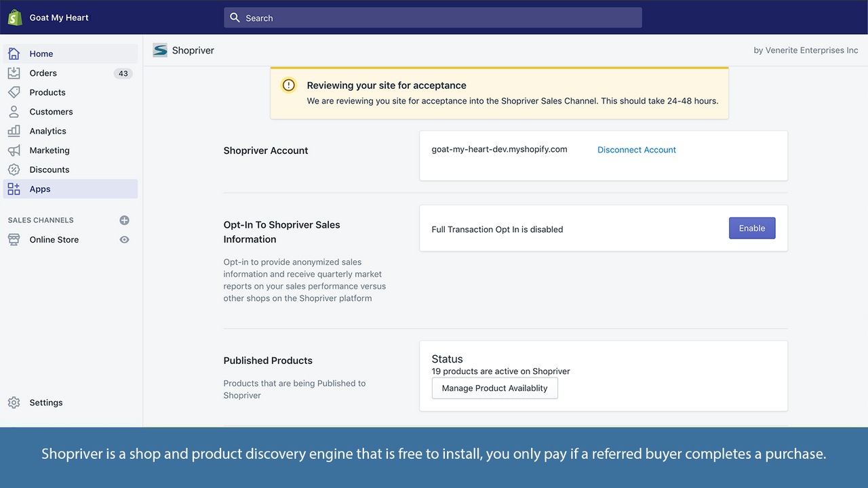This screenshot has width=868, height=488.
Task: Click the Status heading in products card
Action: [448, 359]
